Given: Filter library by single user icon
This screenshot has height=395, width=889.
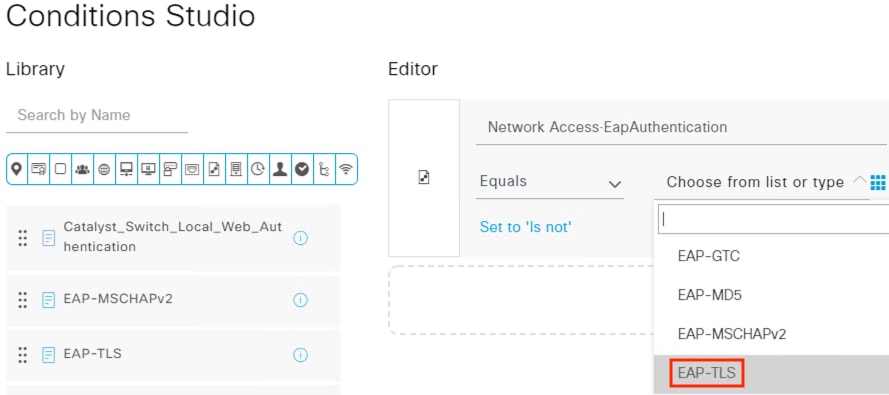Looking at the screenshot, I should point(280,169).
